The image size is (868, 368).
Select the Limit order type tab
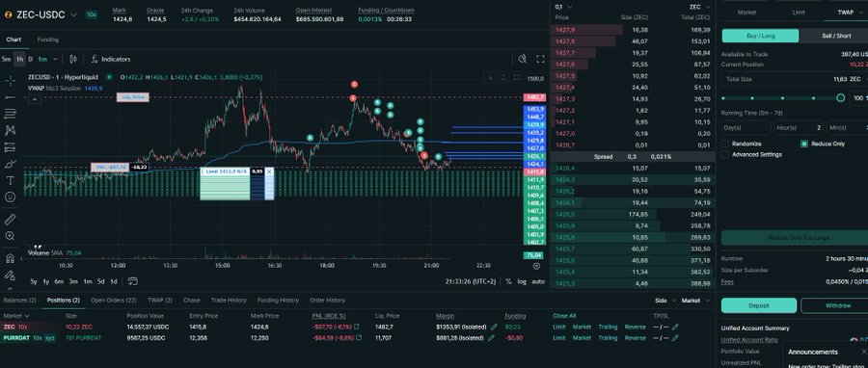(x=799, y=12)
